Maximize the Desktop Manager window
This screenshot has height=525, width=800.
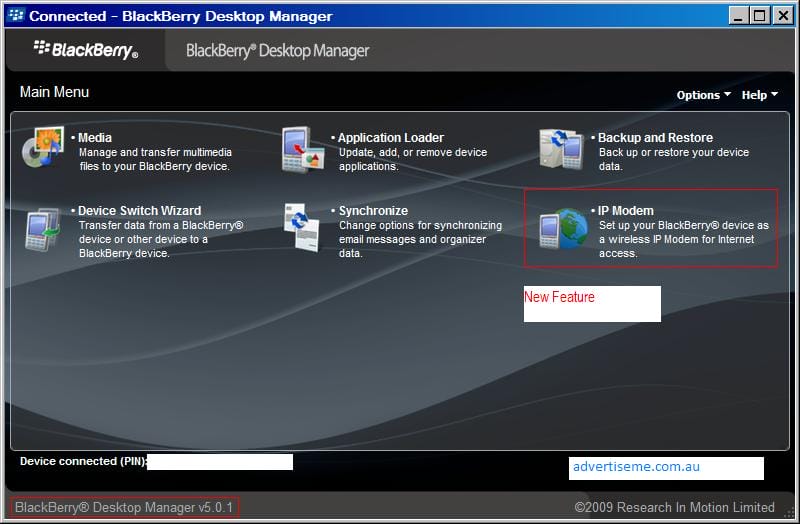click(x=760, y=16)
